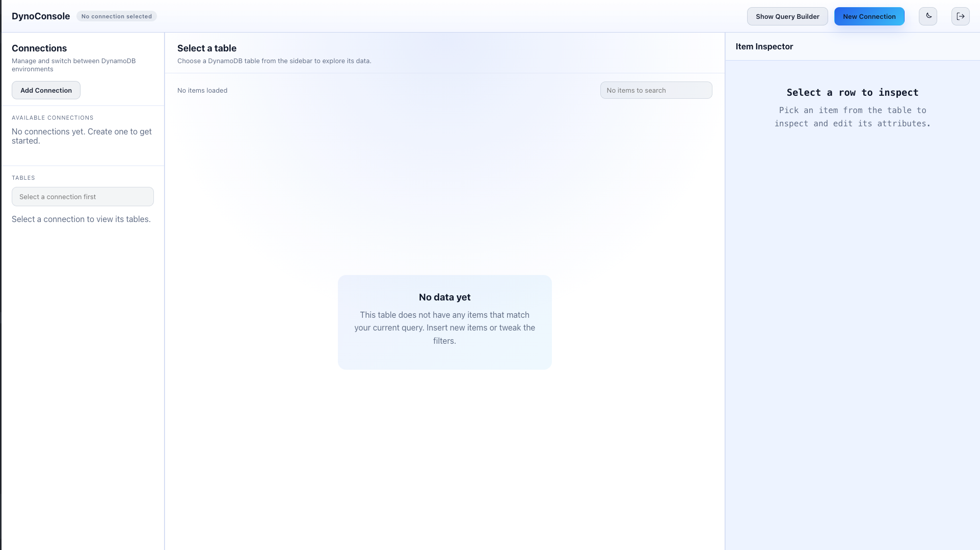Click the Connections sidebar heading
This screenshot has height=550, width=980.
pyautogui.click(x=39, y=48)
